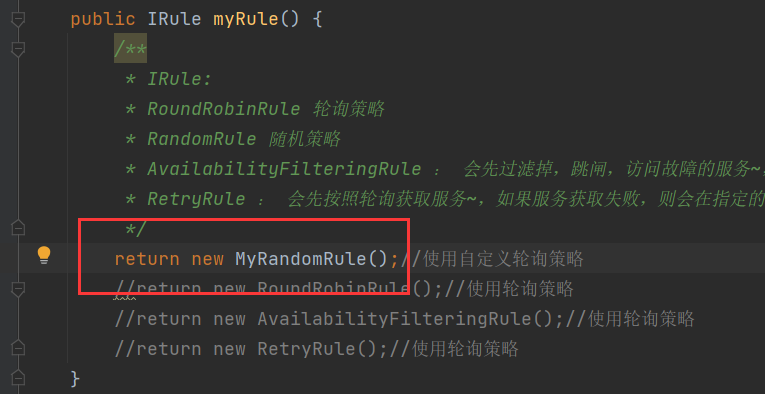This screenshot has width=765, height=394.
Task: Collapse the Javadoc comment at /**
Action: [x=18, y=49]
